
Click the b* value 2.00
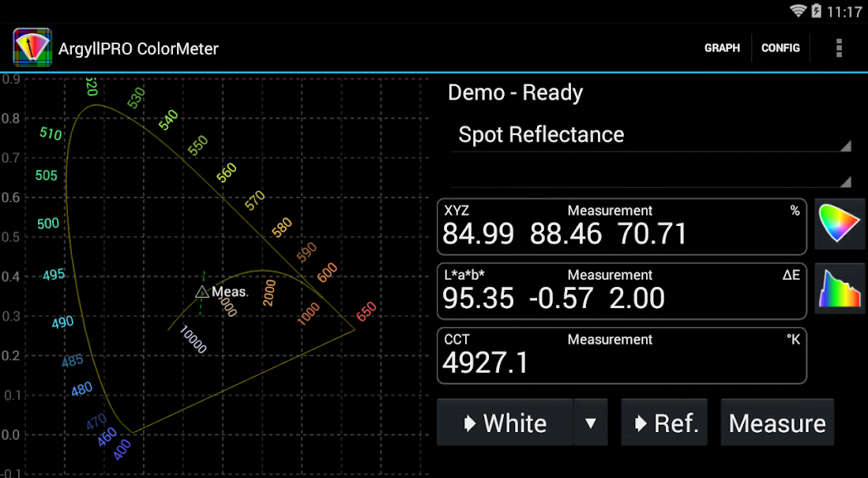(x=637, y=299)
